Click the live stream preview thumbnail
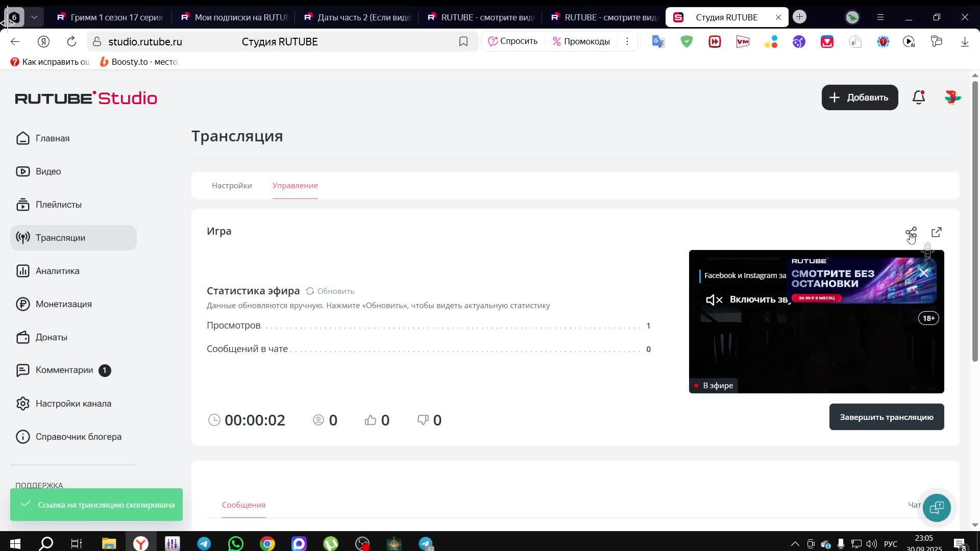 pyautogui.click(x=816, y=352)
